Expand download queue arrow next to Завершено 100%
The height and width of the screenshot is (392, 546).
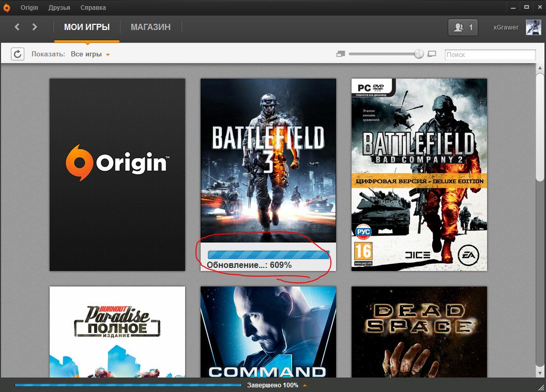pos(305,385)
